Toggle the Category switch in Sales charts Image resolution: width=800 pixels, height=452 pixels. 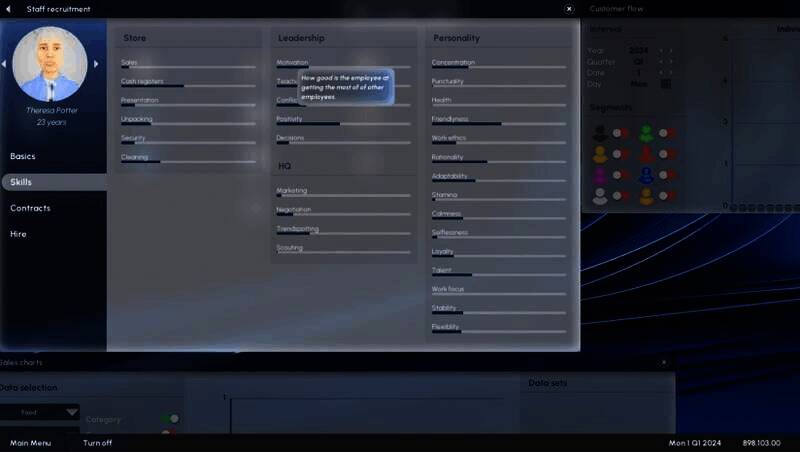click(169, 419)
